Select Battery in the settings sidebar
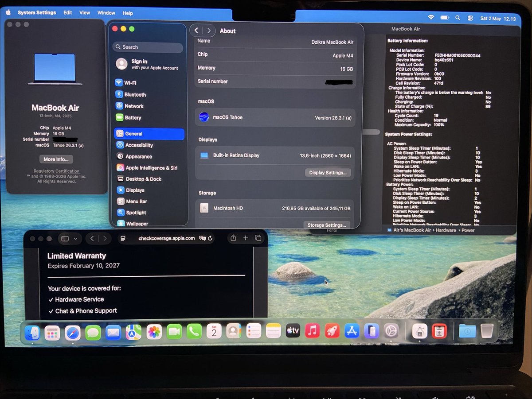The image size is (532, 399). pos(149,117)
